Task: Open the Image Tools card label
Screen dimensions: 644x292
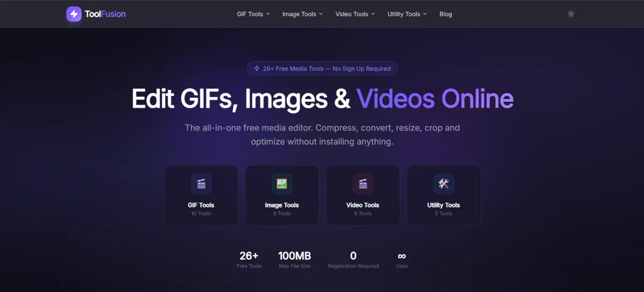Action: 282,205
